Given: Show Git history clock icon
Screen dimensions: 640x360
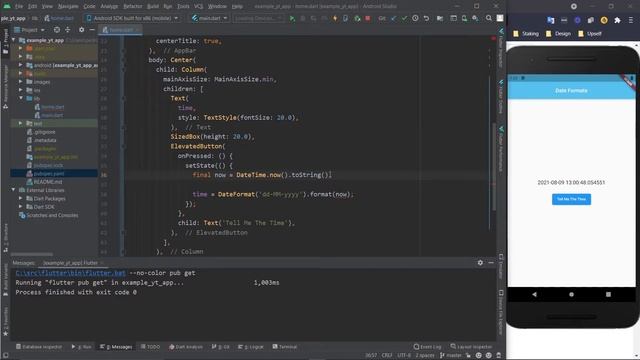Looking at the screenshot, I should (415, 18).
